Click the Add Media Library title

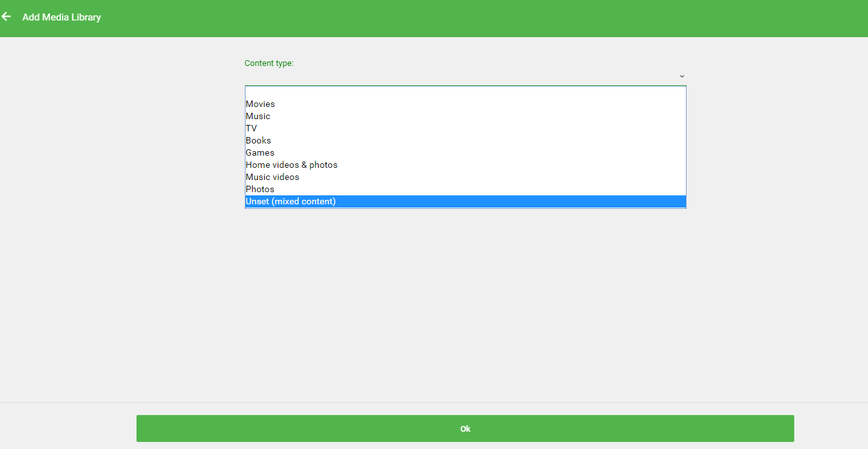[x=62, y=17]
